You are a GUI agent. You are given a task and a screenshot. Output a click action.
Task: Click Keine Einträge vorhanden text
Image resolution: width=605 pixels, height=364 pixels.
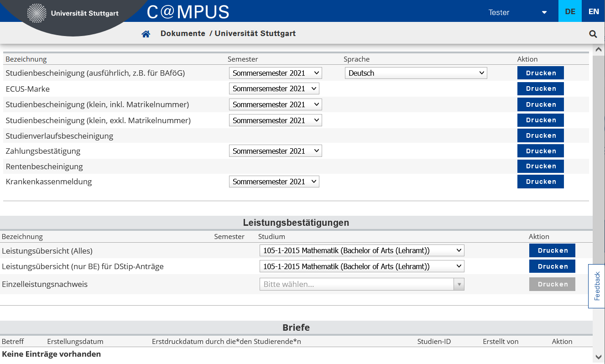point(52,354)
